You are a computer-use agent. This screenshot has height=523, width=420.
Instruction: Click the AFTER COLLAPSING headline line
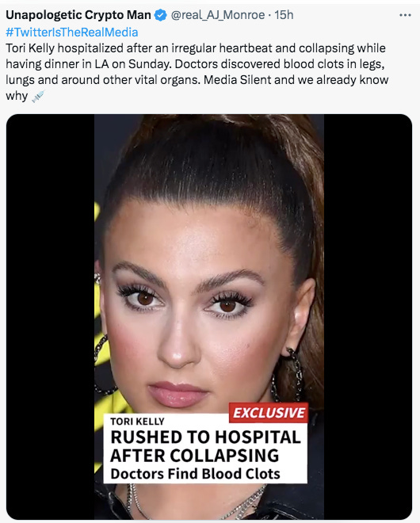click(194, 456)
